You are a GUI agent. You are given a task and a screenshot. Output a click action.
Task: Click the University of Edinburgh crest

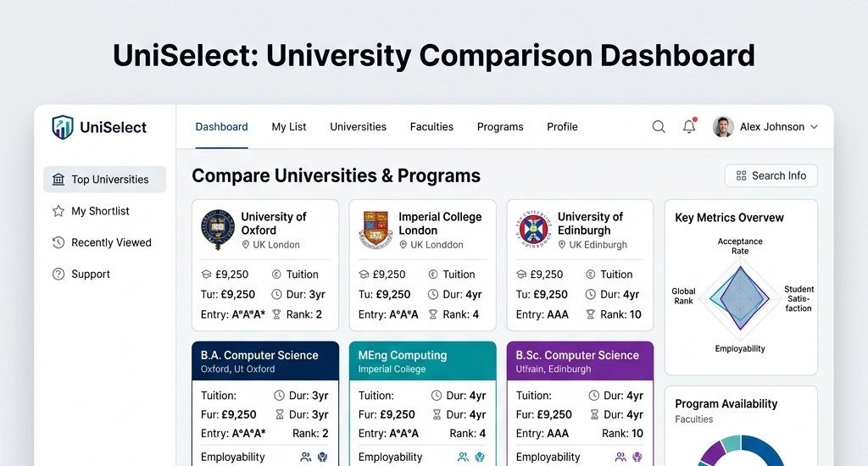[x=534, y=229]
